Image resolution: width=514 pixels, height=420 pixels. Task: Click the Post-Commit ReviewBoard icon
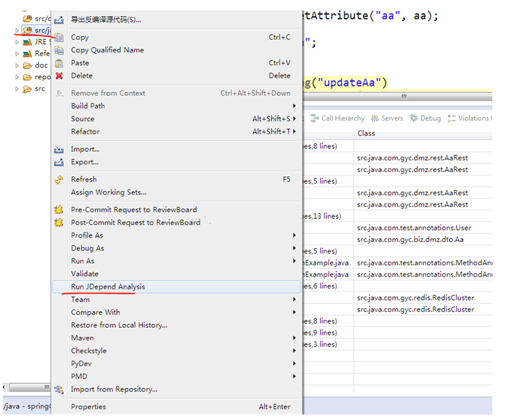[59, 222]
